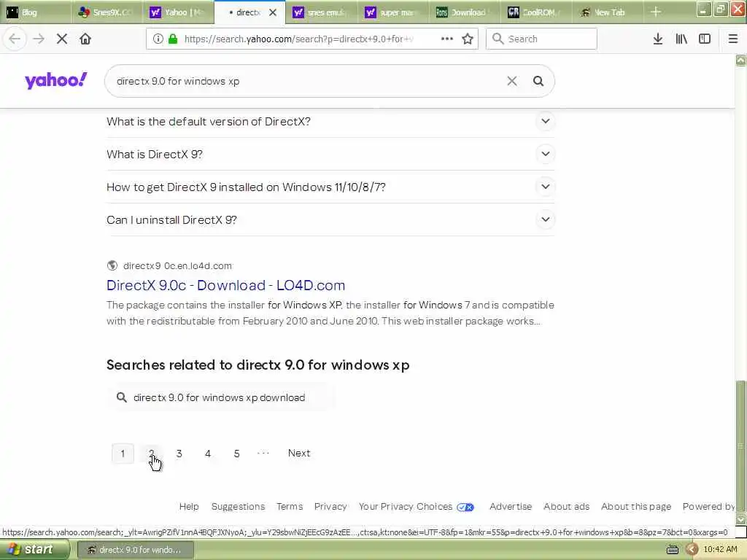
Task: Stop page loading with X button
Action: coord(62,39)
